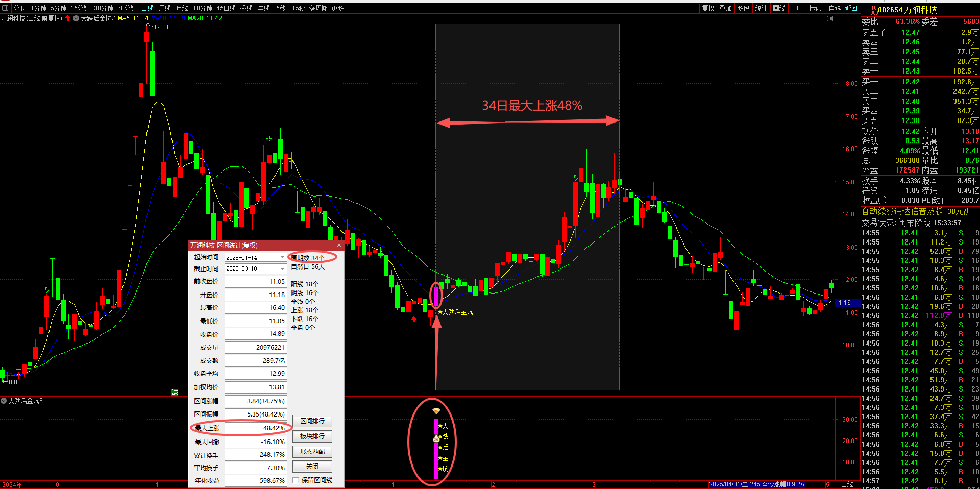Open the 起始时间 date dropdown
The height and width of the screenshot is (489, 980).
pyautogui.click(x=282, y=257)
